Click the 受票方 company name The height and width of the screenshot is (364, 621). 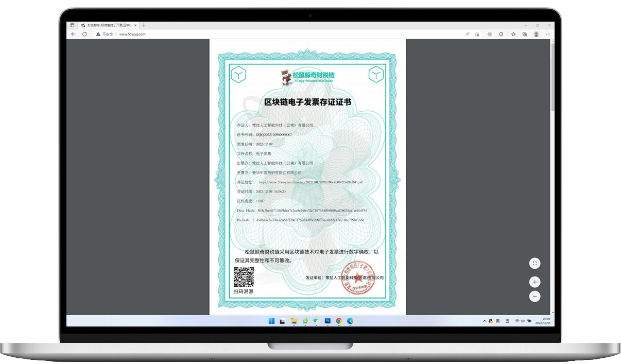277,172
